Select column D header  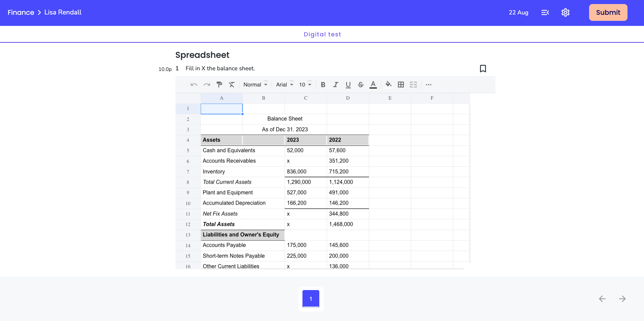[348, 98]
